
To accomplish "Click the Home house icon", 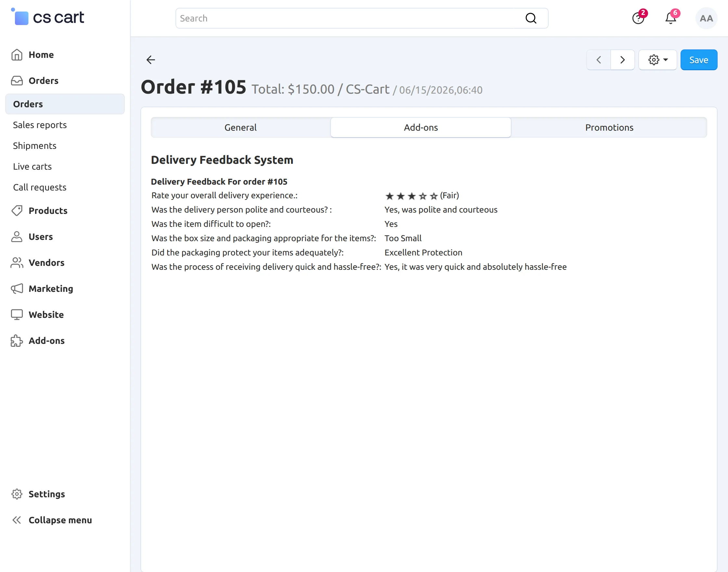I will [17, 55].
